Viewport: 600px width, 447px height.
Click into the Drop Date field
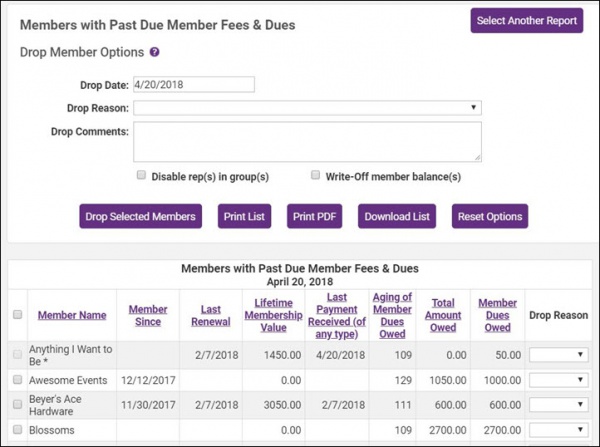pyautogui.click(x=193, y=85)
